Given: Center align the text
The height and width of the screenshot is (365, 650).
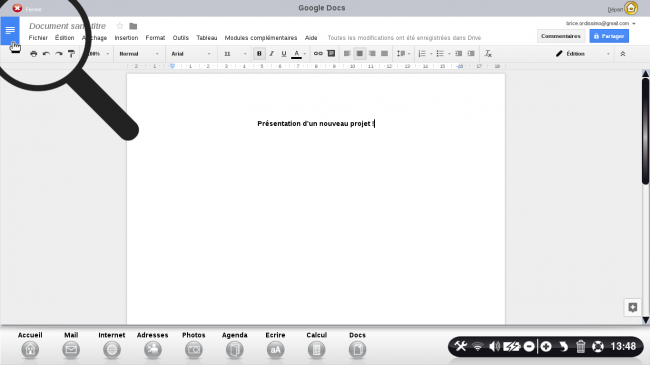Looking at the screenshot, I should pos(359,54).
